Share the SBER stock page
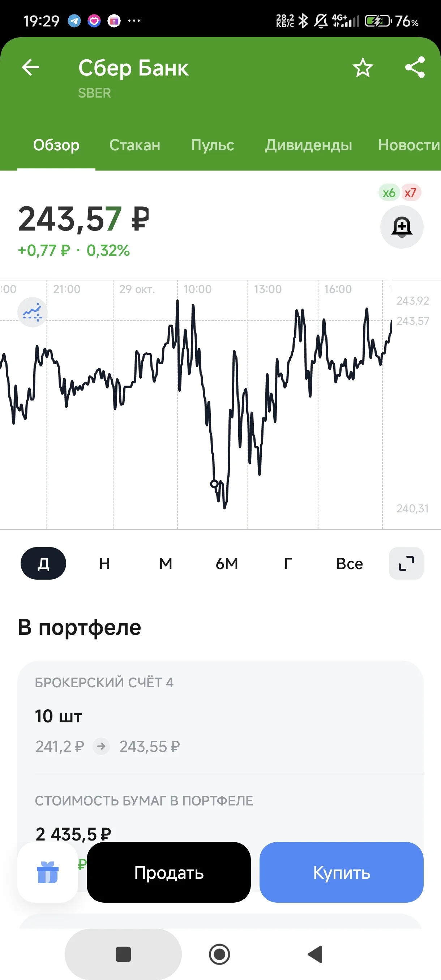This screenshot has width=441, height=980. pyautogui.click(x=415, y=67)
